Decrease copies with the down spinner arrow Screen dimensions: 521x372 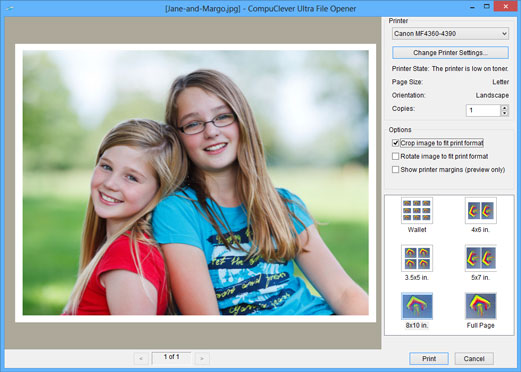coord(505,113)
